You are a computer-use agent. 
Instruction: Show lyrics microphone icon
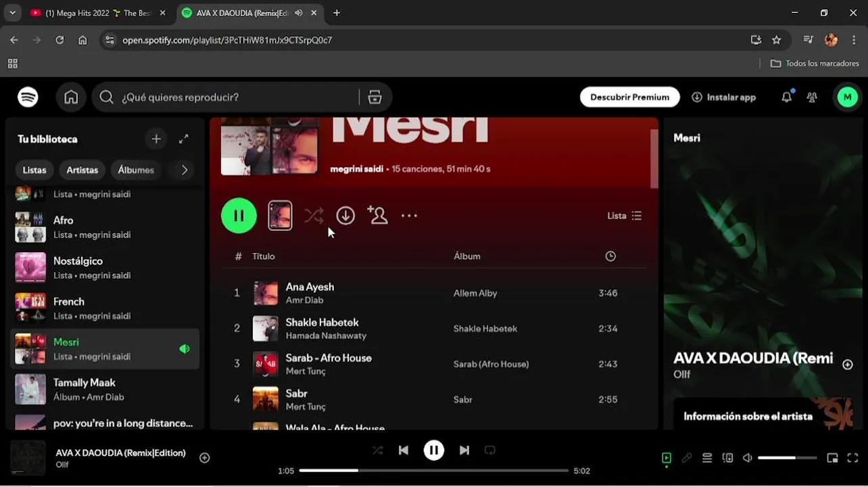687,458
